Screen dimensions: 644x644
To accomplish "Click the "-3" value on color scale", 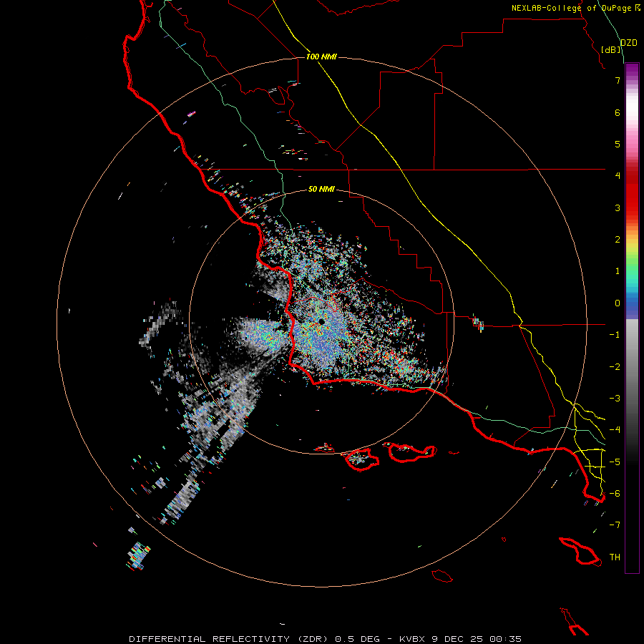I will [615, 399].
